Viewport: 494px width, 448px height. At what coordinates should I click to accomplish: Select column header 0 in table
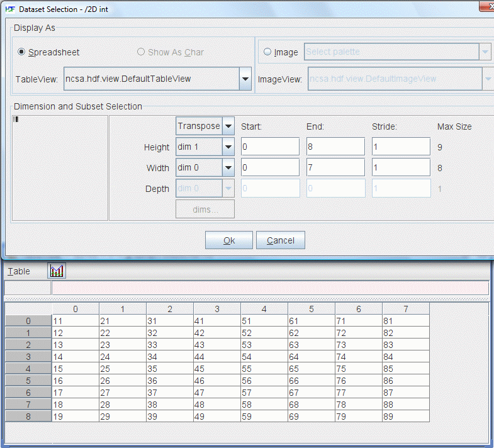(76, 309)
